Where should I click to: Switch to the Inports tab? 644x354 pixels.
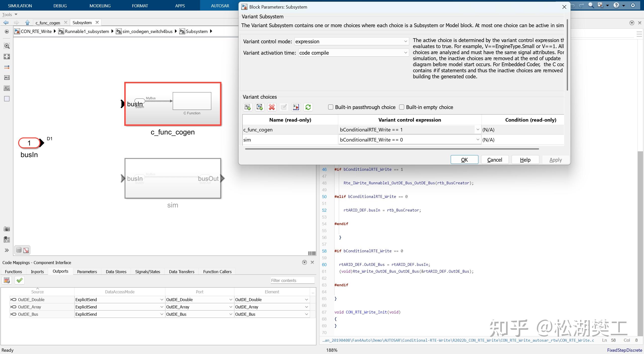coord(37,271)
